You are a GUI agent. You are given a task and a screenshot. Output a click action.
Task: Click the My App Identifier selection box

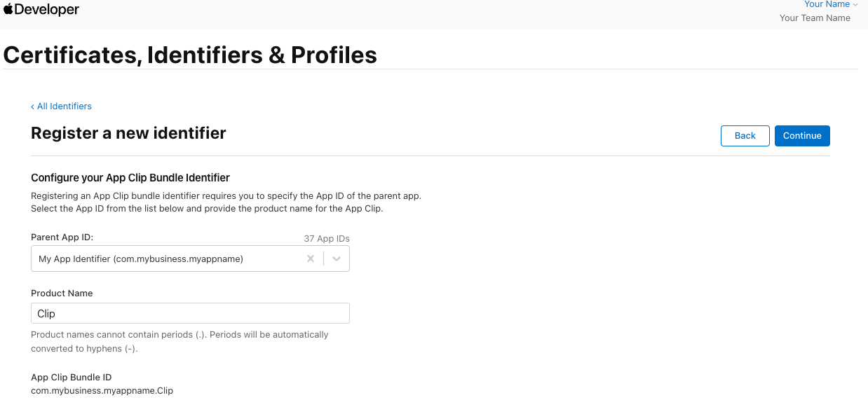[168, 259]
